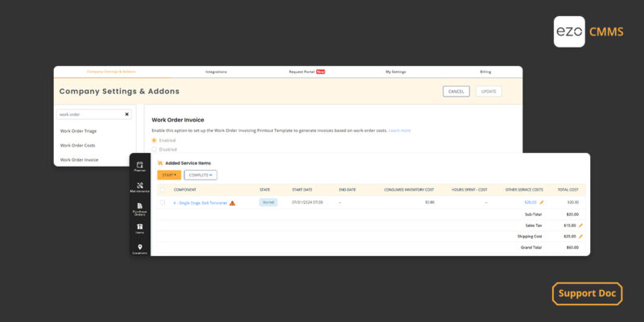Click the EZO CMMS logo
The image size is (644, 322).
pos(588,31)
